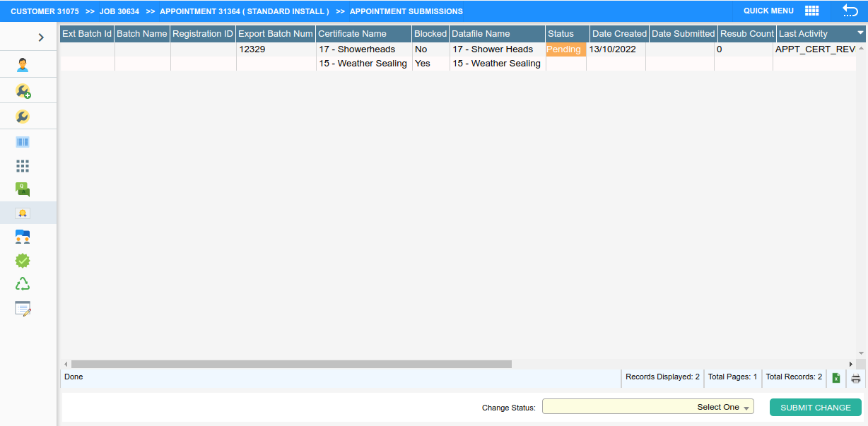Click the barcode icon in sidebar
Image resolution: width=868 pixels, height=426 pixels.
tap(23, 142)
